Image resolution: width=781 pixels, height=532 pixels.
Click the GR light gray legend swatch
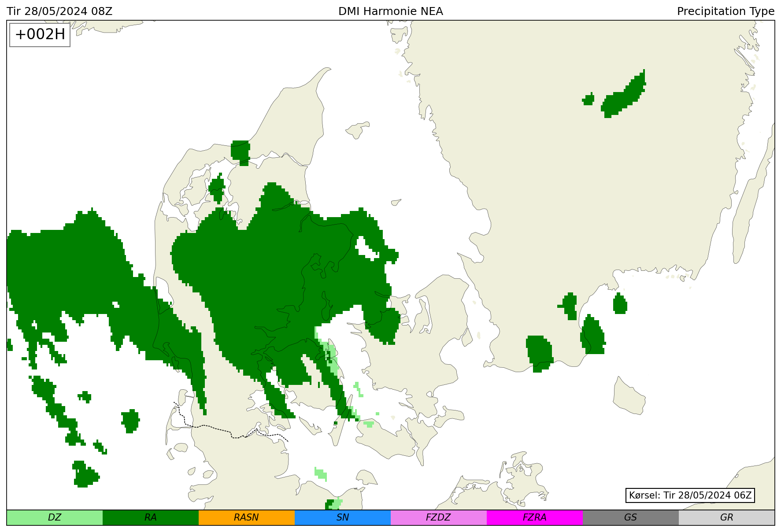[727, 517]
